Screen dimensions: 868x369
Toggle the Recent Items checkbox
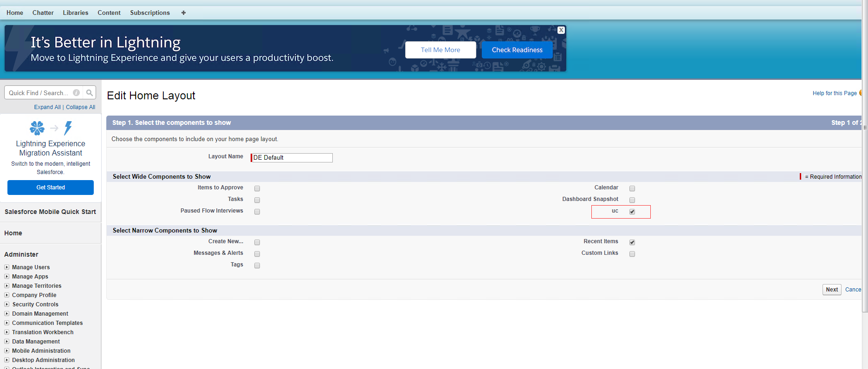632,242
